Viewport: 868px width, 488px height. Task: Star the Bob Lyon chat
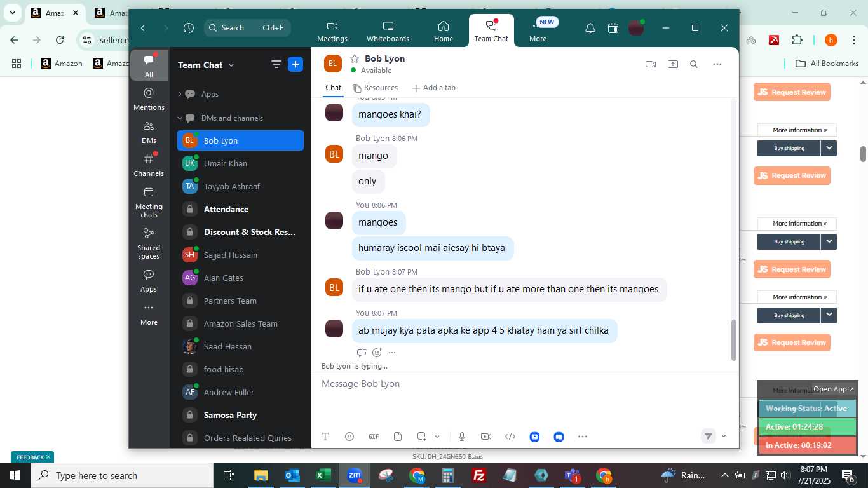pos(355,58)
